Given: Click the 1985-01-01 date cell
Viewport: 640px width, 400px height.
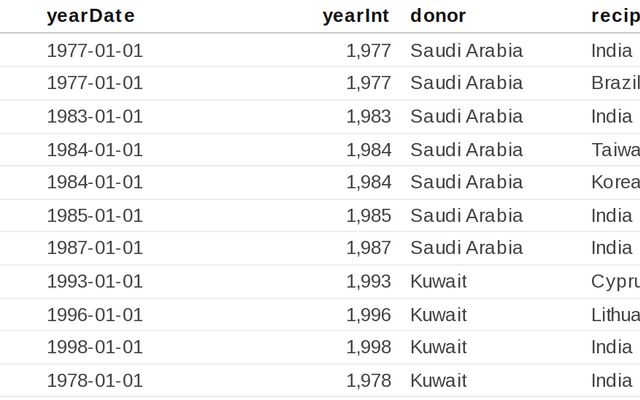Looking at the screenshot, I should pos(95,215).
